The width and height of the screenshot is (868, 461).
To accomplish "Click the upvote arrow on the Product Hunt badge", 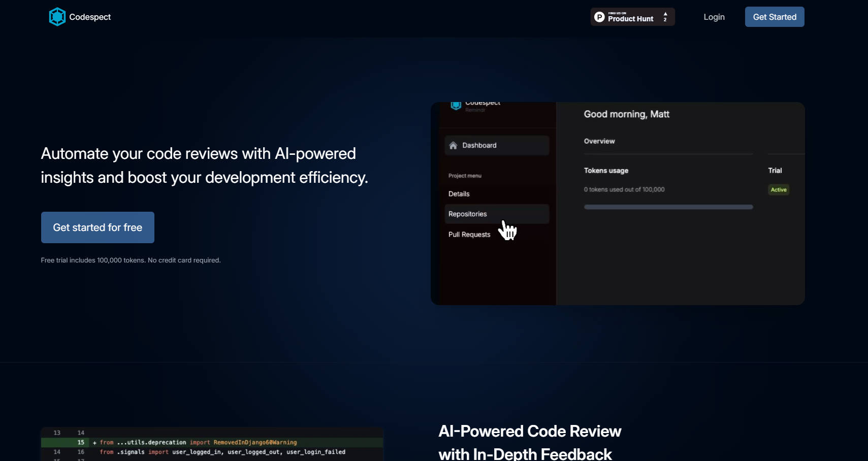I will coord(664,14).
